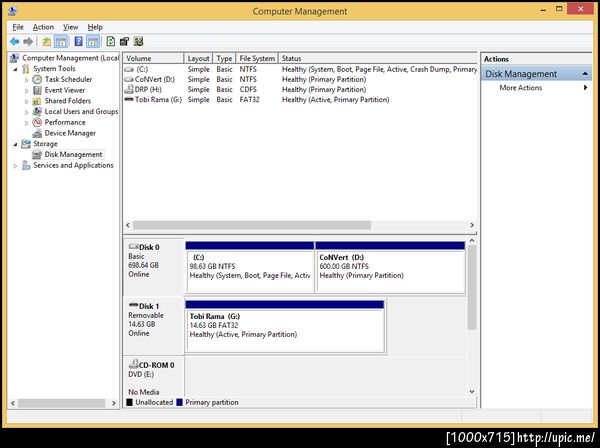Screen dimensions: 600x448
Task: Click the blue Primary partition legend swatch
Action: [x=179, y=402]
